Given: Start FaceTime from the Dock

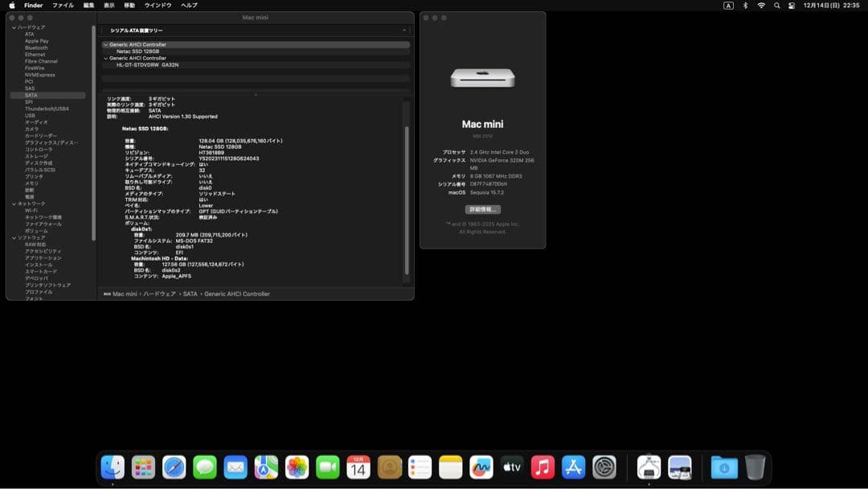Looking at the screenshot, I should [x=327, y=466].
